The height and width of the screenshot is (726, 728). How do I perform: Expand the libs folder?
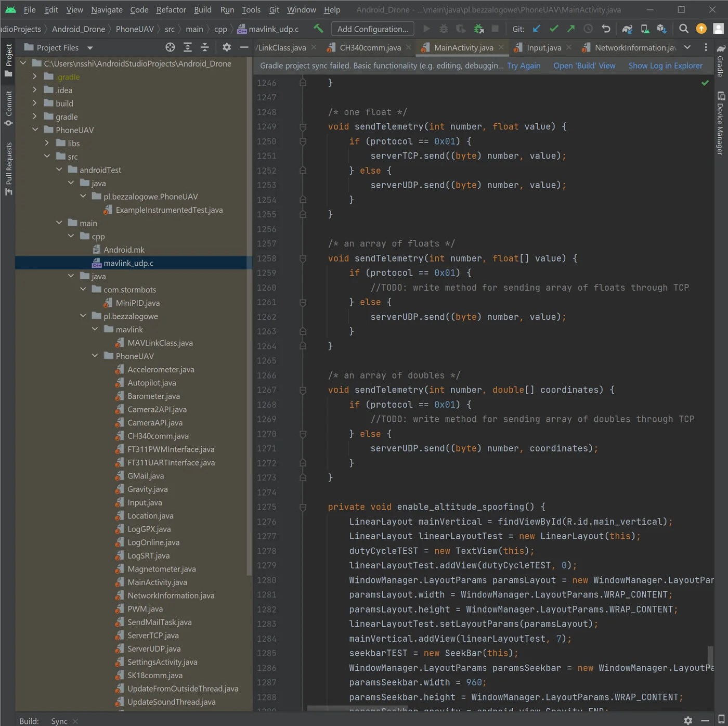[47, 143]
